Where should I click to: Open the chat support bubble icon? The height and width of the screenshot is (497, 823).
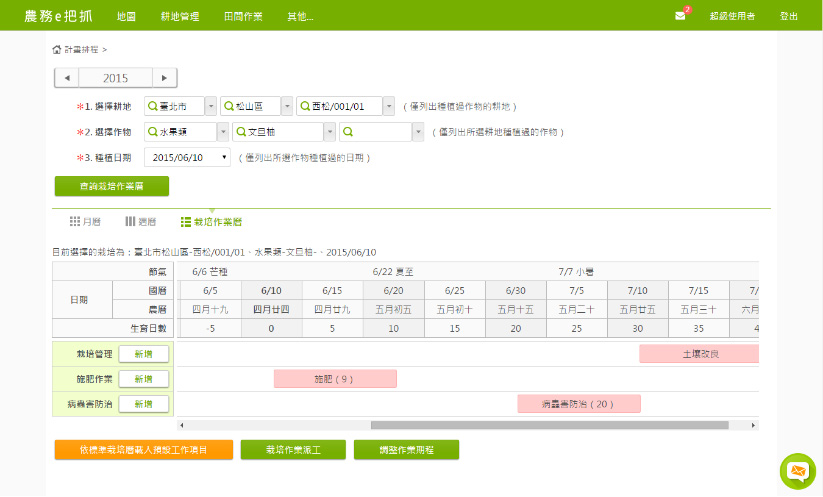tap(797, 470)
